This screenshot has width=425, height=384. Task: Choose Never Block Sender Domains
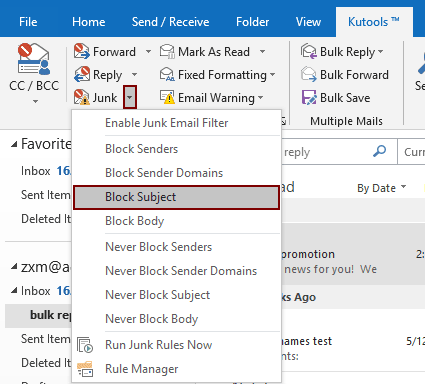(177, 271)
